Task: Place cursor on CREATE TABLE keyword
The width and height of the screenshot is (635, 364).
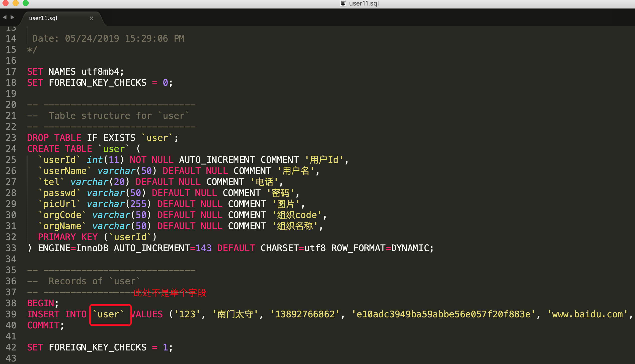Action: click(x=59, y=149)
